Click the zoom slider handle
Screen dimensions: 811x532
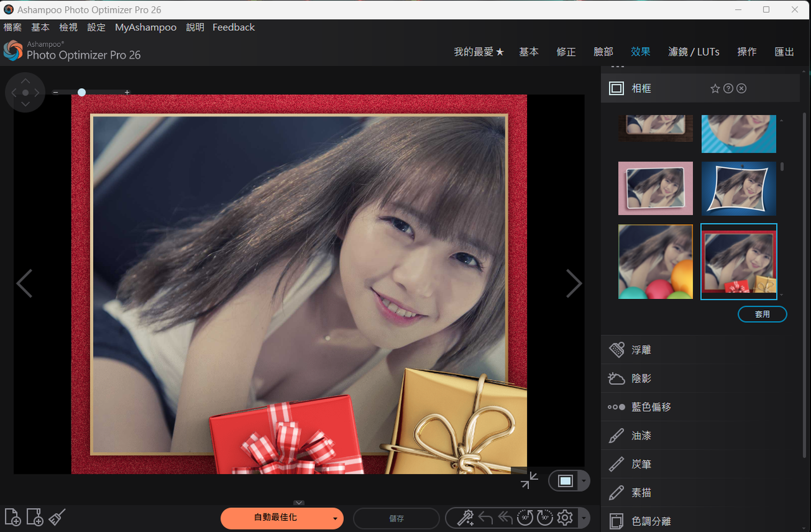(x=82, y=92)
